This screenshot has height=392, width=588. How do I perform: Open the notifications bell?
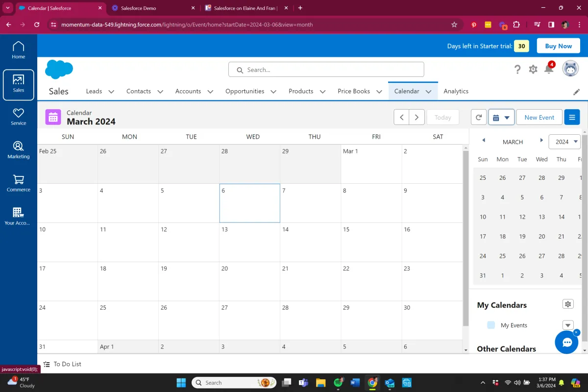(549, 69)
